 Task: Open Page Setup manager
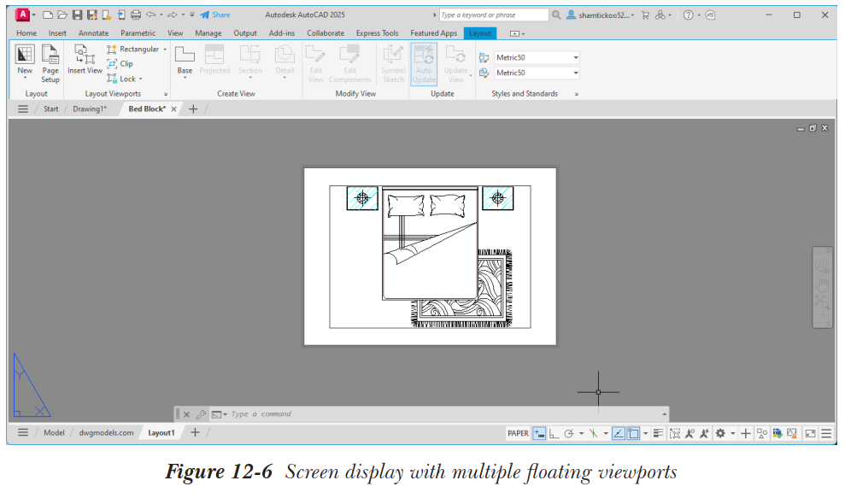pyautogui.click(x=50, y=63)
